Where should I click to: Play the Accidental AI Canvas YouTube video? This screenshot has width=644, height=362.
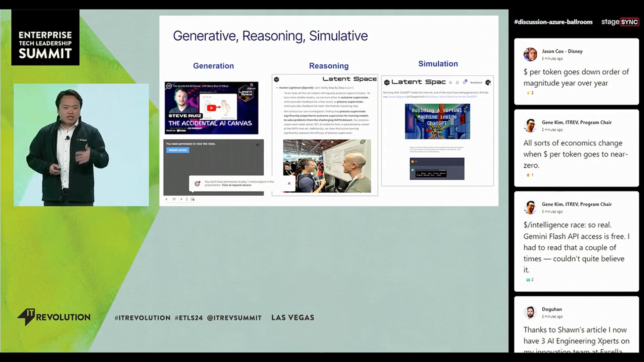211,108
